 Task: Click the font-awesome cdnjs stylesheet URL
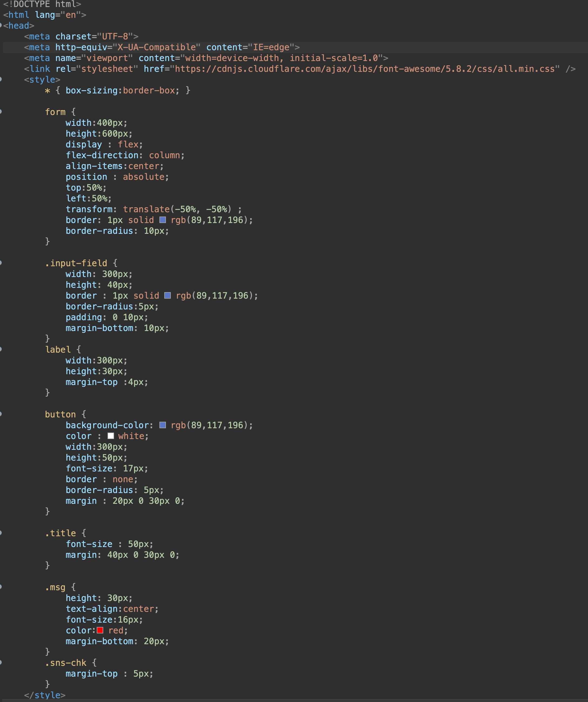pos(365,69)
